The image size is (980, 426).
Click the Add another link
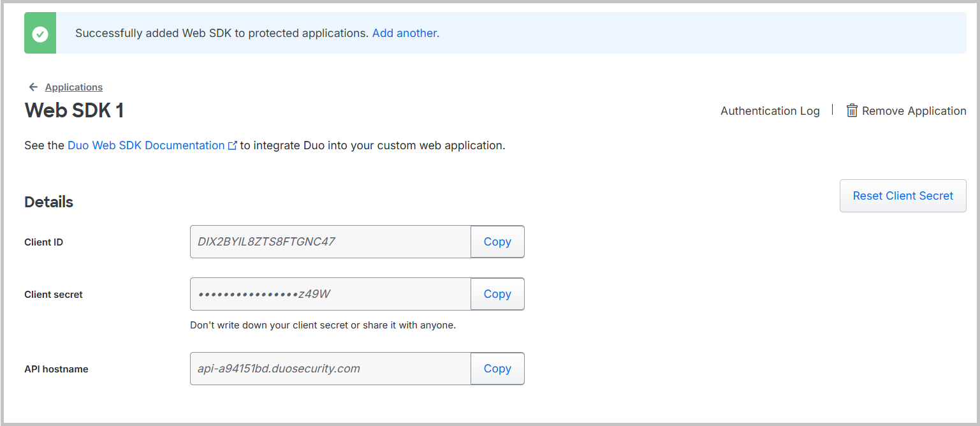(x=406, y=33)
